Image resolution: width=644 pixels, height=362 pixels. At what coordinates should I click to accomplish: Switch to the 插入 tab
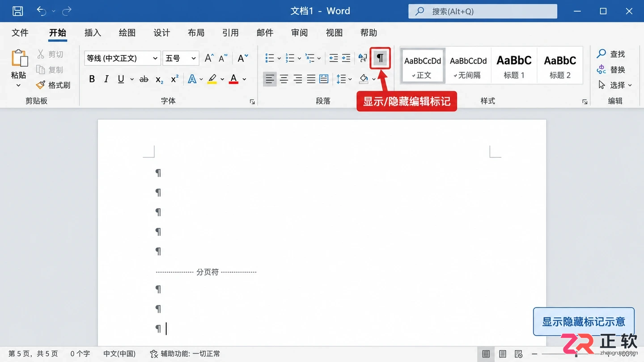pos(93,33)
